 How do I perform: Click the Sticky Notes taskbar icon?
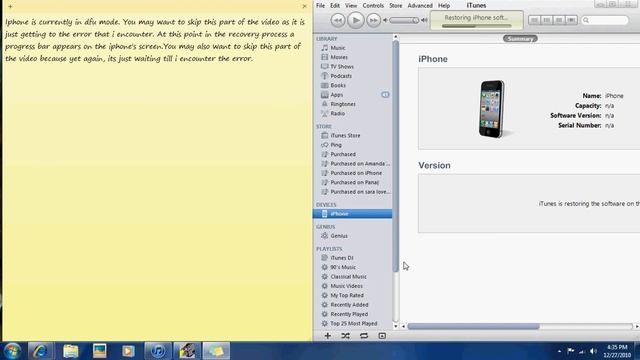tap(216, 351)
